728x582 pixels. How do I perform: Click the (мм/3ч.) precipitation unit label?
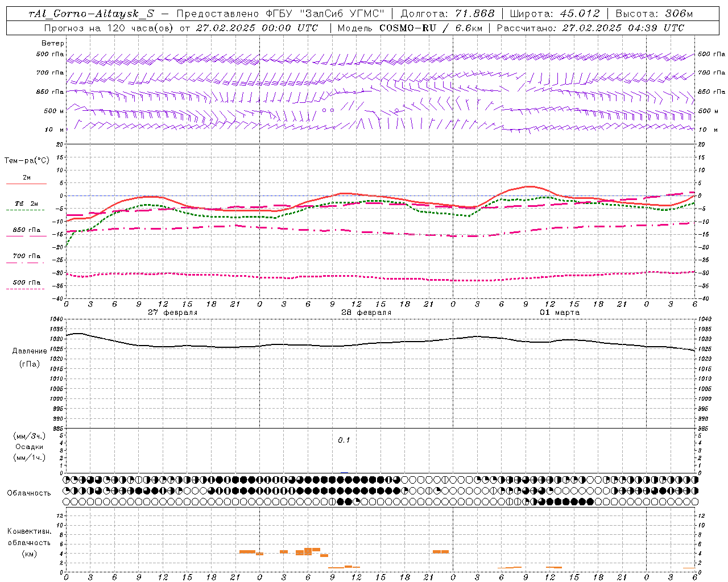click(x=30, y=436)
